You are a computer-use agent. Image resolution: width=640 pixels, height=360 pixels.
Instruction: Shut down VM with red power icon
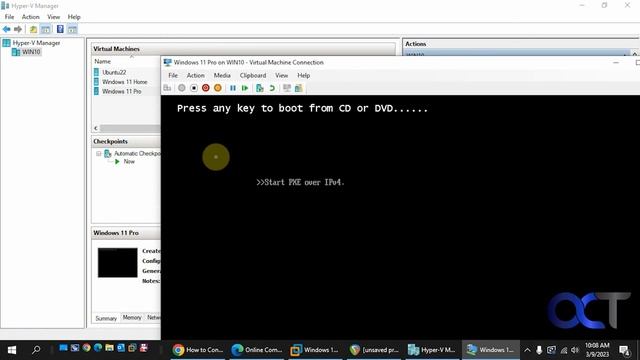click(x=206, y=88)
